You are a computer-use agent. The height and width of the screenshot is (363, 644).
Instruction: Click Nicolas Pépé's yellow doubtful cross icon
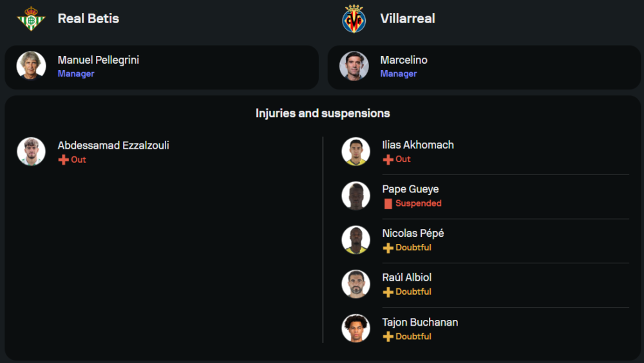[388, 248]
